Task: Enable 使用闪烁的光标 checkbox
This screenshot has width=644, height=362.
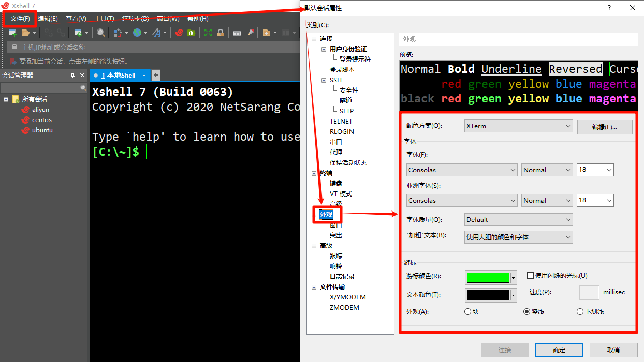Action: (x=530, y=276)
